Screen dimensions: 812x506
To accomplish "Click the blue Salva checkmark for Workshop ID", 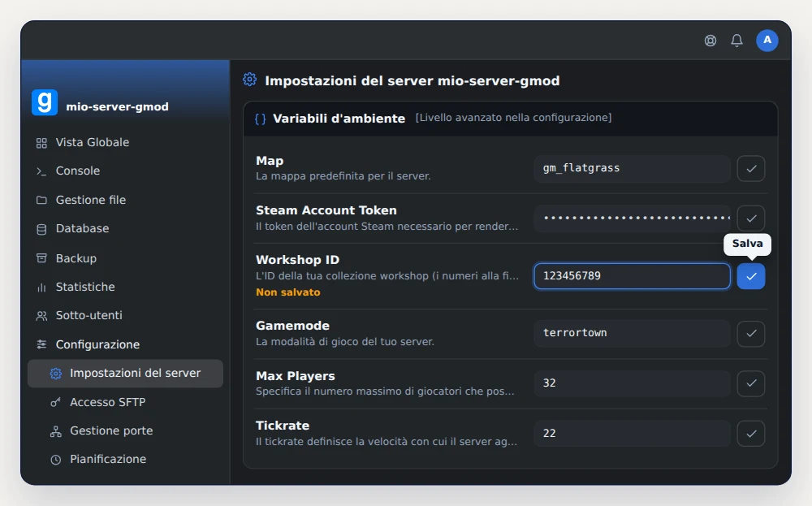I will (751, 276).
